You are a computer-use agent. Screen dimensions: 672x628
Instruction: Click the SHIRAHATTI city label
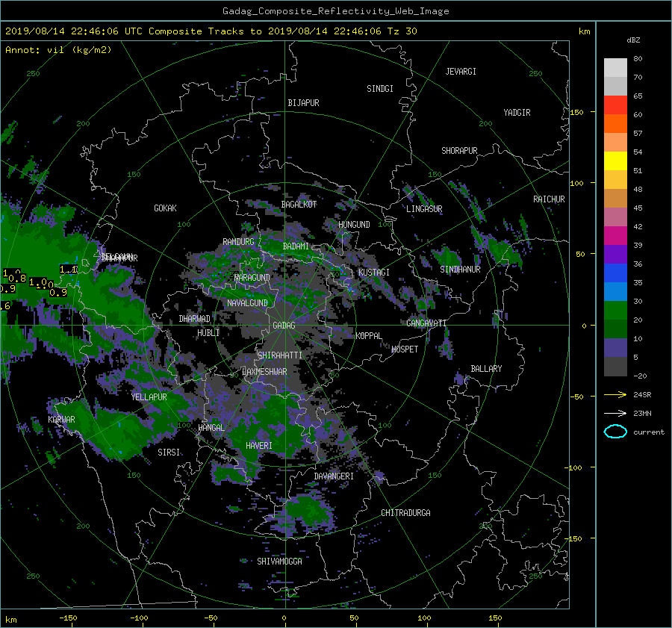pyautogui.click(x=280, y=355)
